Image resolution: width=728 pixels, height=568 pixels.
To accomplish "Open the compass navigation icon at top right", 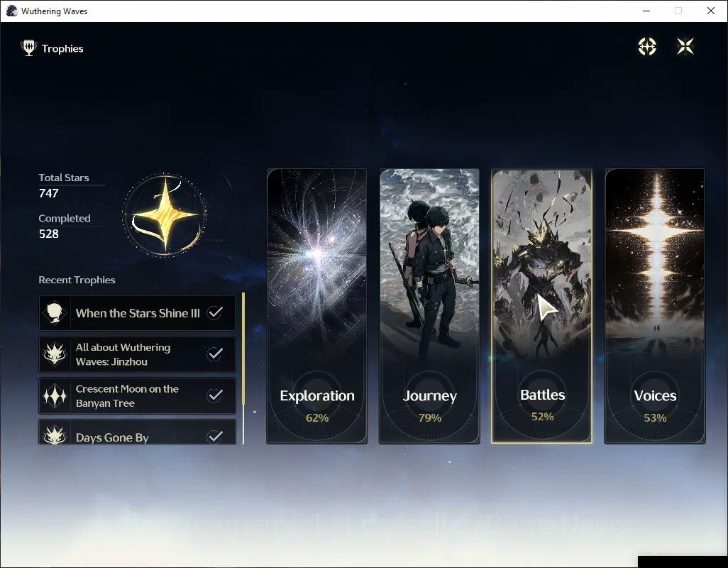I will 646,46.
